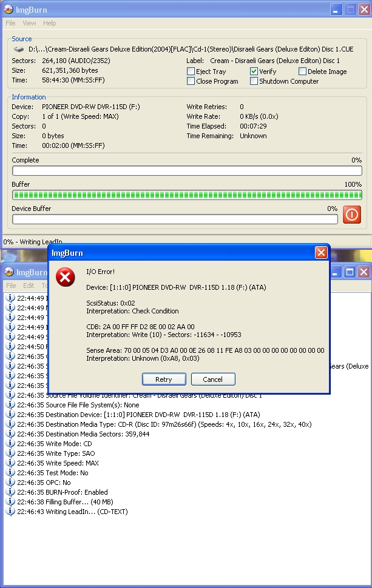The height and width of the screenshot is (588, 372).
Task: Click the Complete progress bar
Action: (187, 171)
